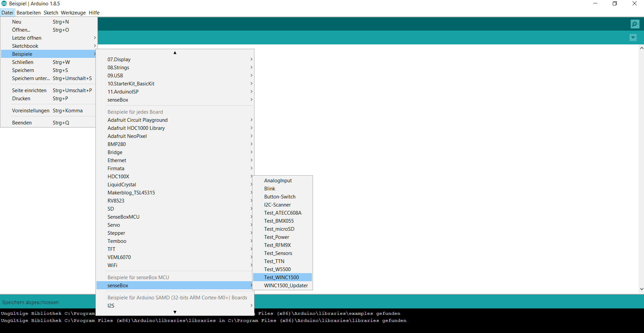
Task: Open the AnalogInput example
Action: click(283, 181)
